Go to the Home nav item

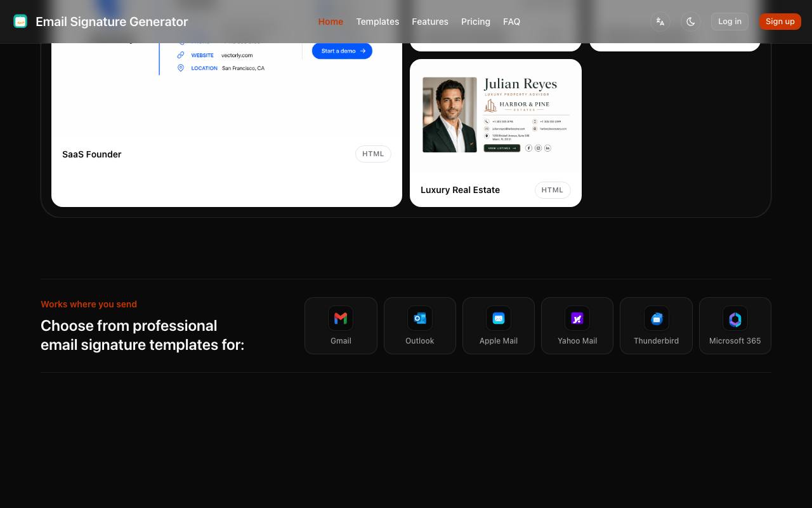(x=331, y=22)
